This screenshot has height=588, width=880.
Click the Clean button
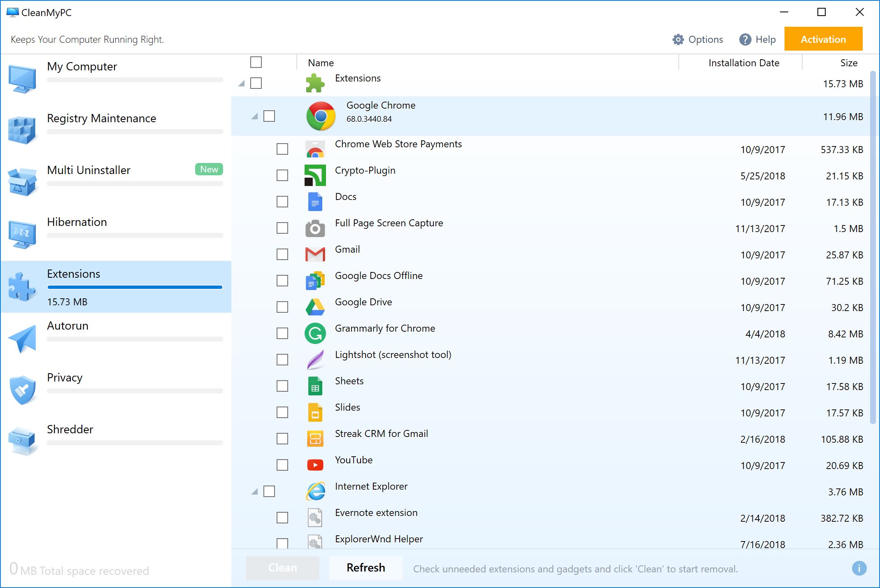pos(282,568)
